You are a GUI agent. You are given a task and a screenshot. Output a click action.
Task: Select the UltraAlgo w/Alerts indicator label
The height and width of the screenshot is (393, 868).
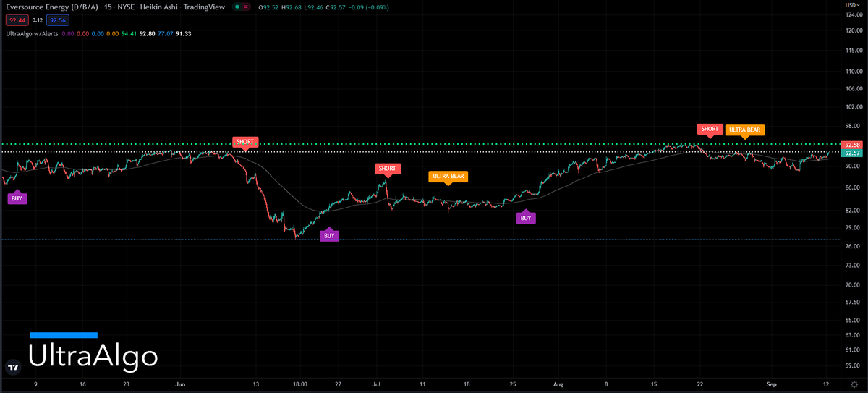[x=30, y=33]
